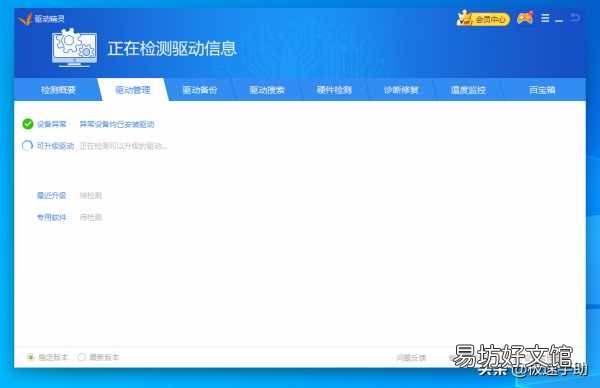Select the 稳定版本 radio button
The height and width of the screenshot is (388, 600).
click(30, 357)
